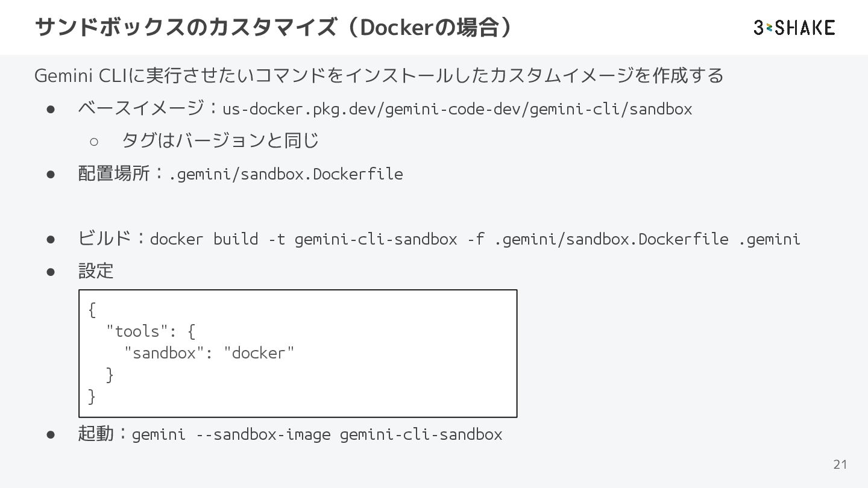Click the bullet marker before 設定

tap(51, 272)
